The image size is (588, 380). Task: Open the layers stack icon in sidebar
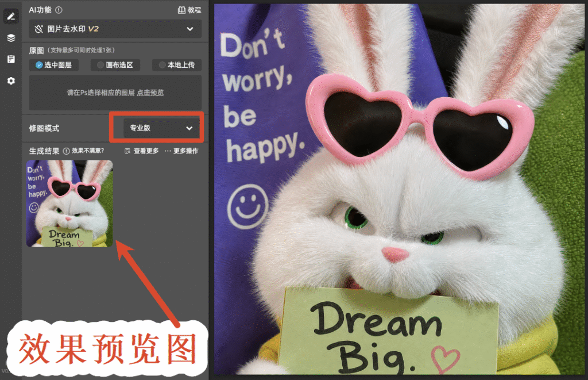pyautogui.click(x=11, y=38)
